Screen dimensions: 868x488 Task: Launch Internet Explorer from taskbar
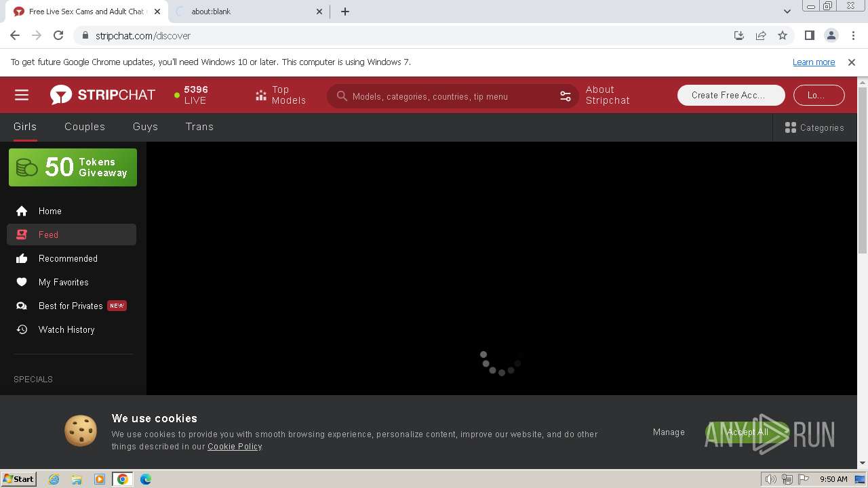(x=54, y=479)
